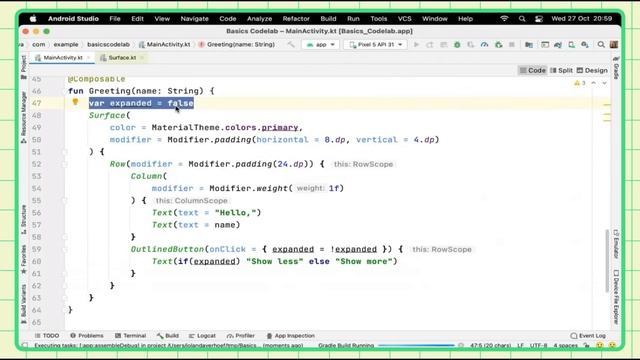Click the basicscodelab breadcrumb
The height and width of the screenshot is (360, 640).
[108, 44]
